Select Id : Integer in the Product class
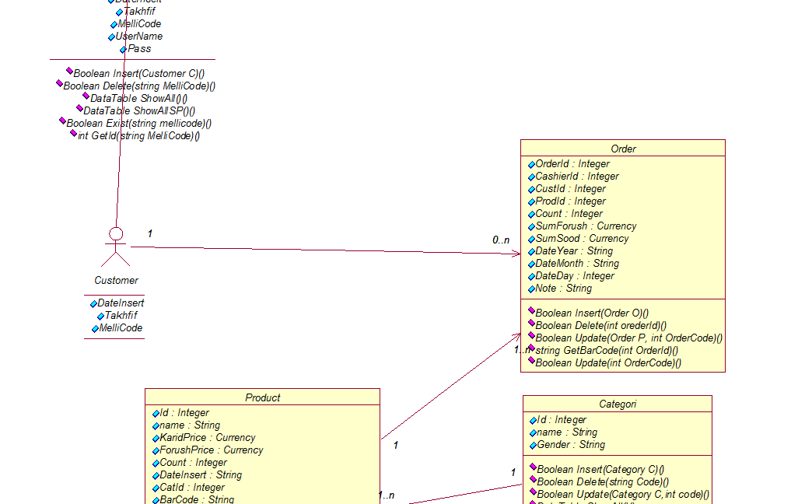 click(x=184, y=412)
